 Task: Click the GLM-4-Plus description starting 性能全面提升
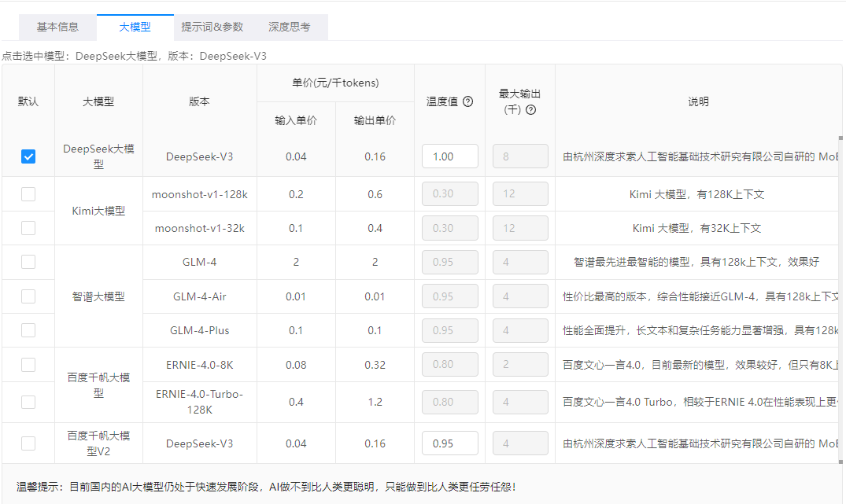point(700,330)
